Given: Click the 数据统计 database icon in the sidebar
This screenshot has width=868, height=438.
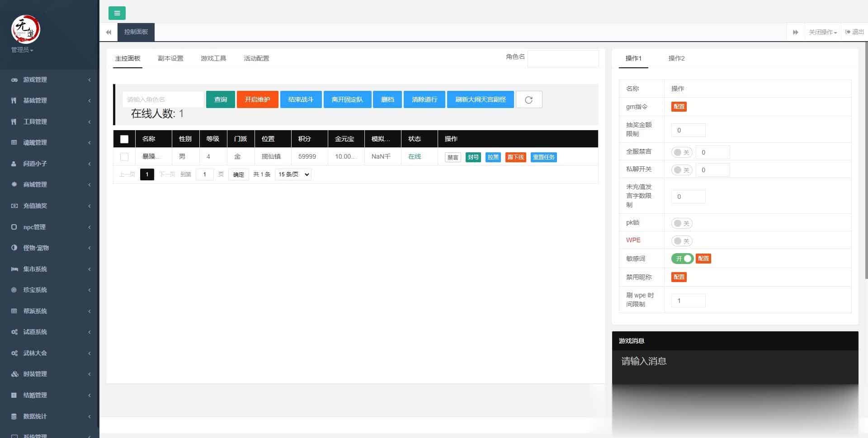Looking at the screenshot, I should 14,416.
